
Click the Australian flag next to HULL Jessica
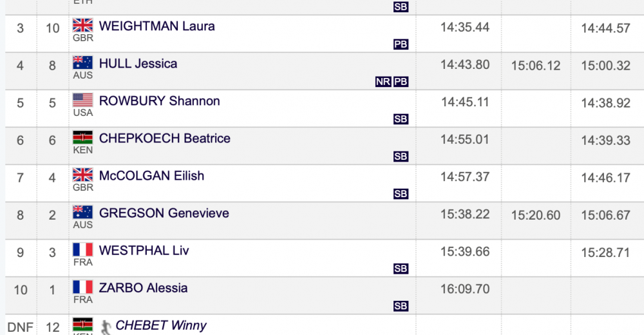(82, 63)
